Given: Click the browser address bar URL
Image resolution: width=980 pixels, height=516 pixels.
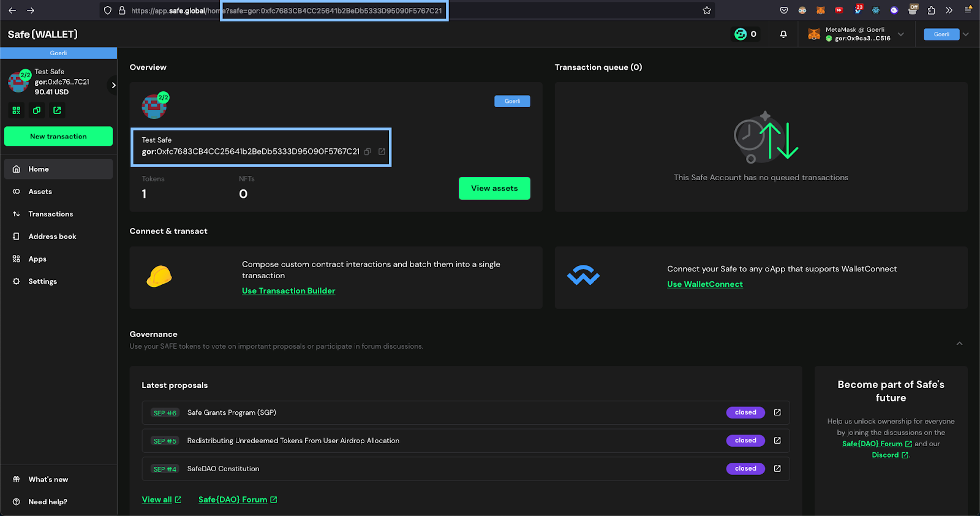Looking at the screenshot, I should pos(287,10).
